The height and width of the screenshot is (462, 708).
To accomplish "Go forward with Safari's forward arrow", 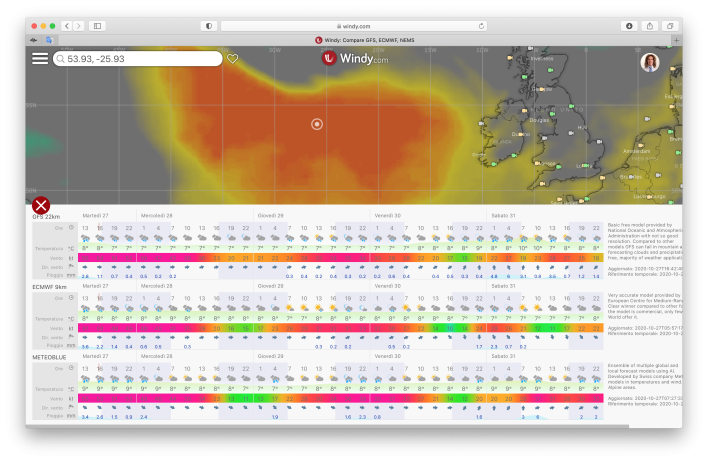I will (79, 26).
